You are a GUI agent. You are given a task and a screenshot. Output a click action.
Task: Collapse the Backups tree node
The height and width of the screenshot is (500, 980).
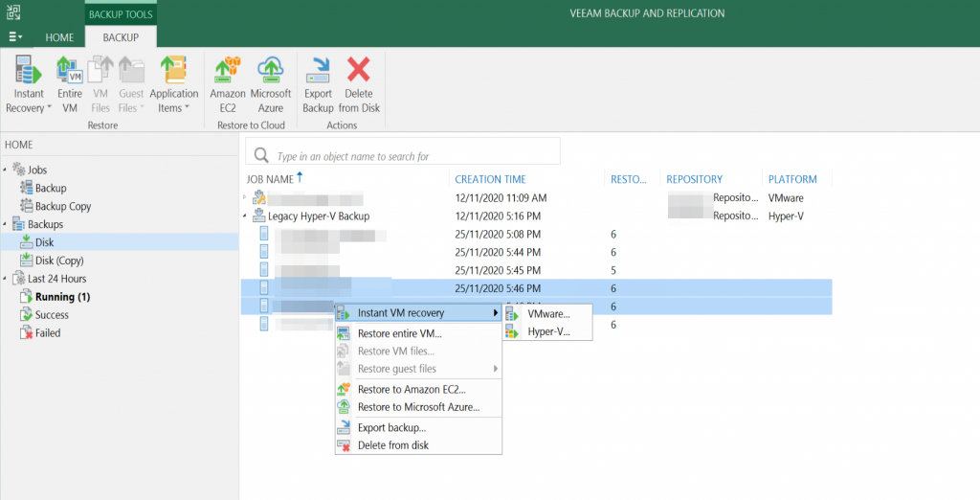click(6, 223)
